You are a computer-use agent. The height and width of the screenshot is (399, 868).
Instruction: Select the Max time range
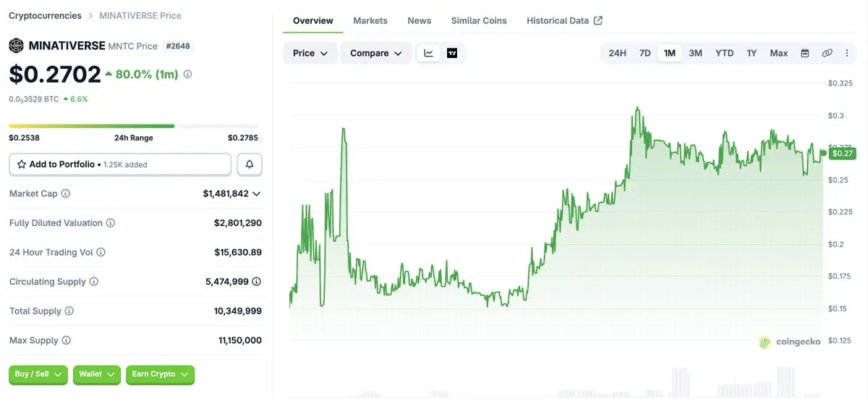click(779, 53)
